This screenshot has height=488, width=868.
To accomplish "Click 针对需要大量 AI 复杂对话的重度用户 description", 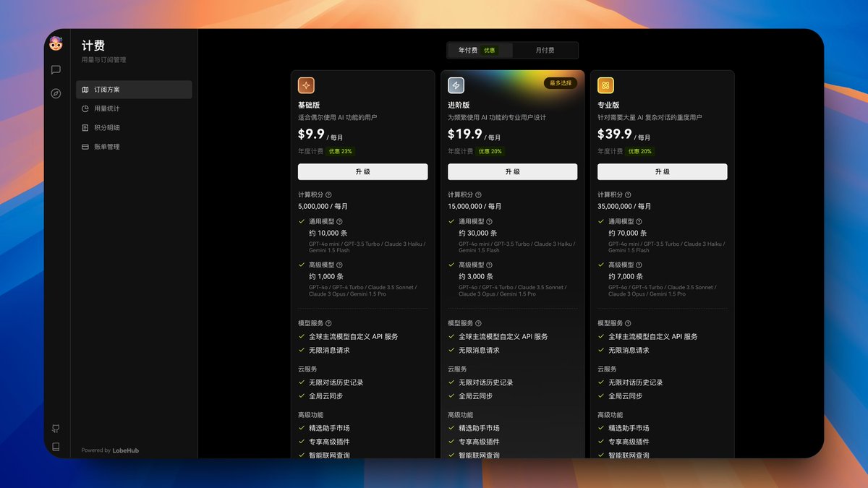I will click(650, 117).
